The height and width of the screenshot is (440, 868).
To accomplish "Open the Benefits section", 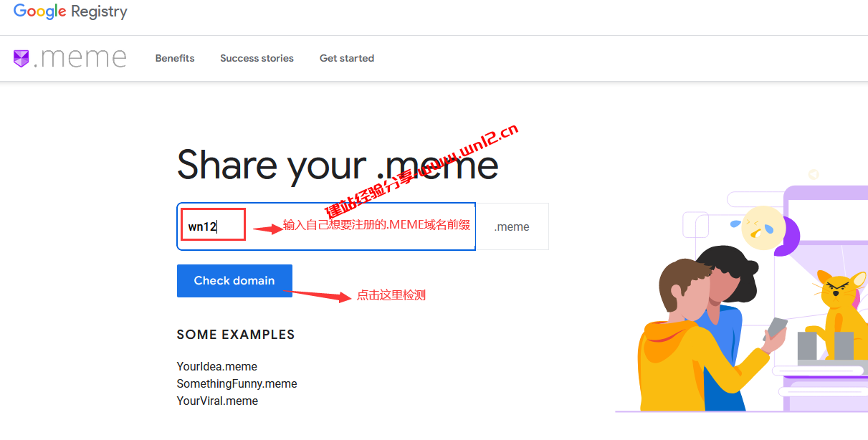I will [174, 58].
